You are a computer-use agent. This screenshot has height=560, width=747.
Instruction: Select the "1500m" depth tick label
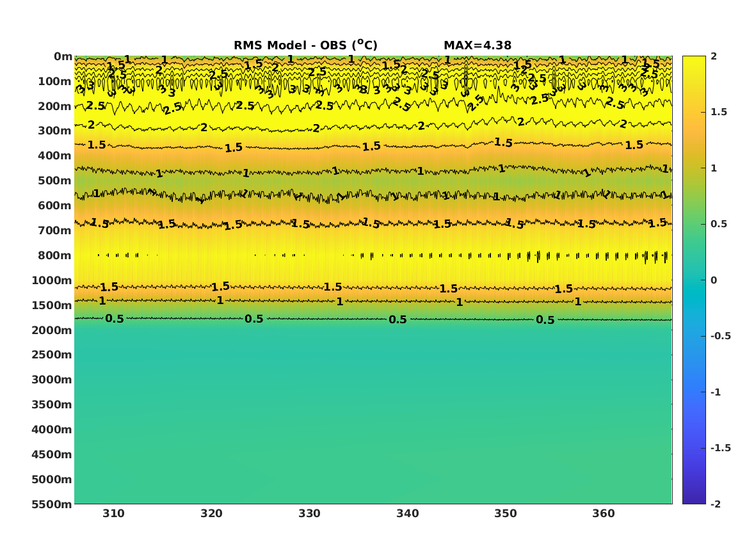click(52, 305)
